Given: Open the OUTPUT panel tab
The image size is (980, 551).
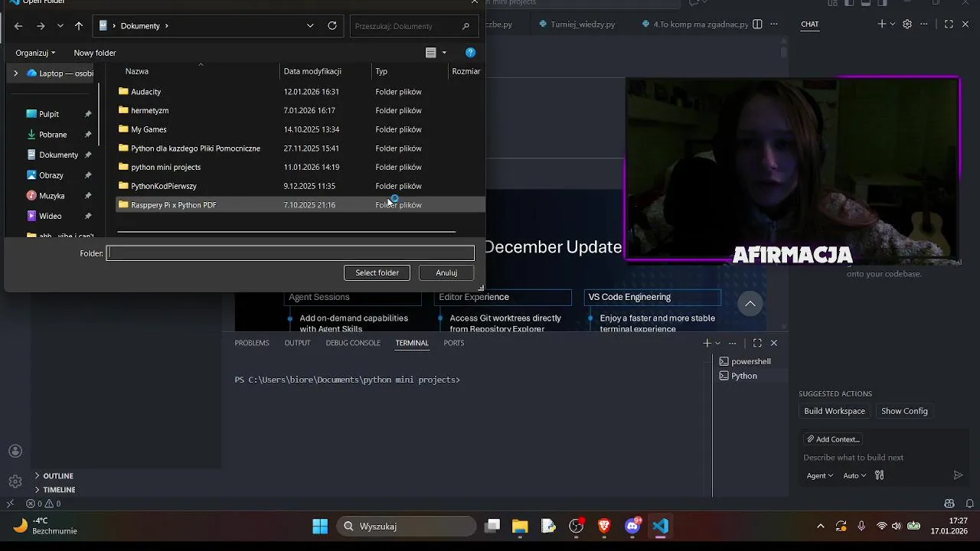Looking at the screenshot, I should pos(297,343).
